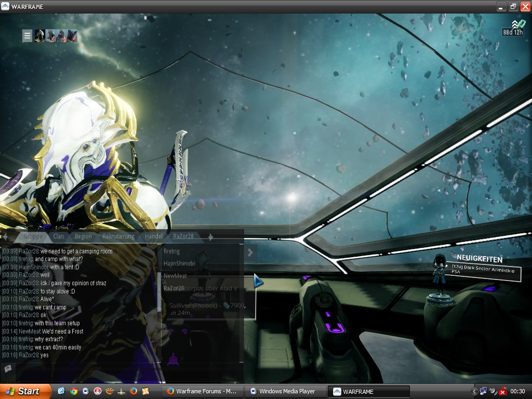Launch the network adapter quick-launch icon

click(122, 391)
